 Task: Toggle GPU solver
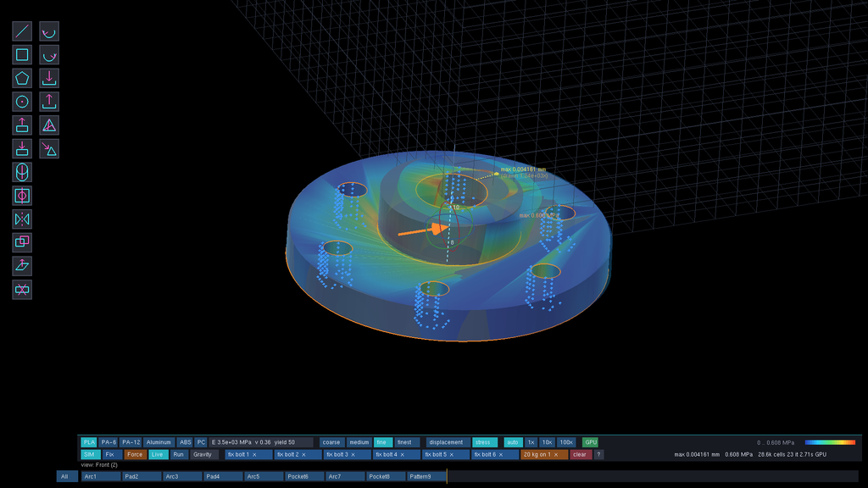pyautogui.click(x=591, y=442)
